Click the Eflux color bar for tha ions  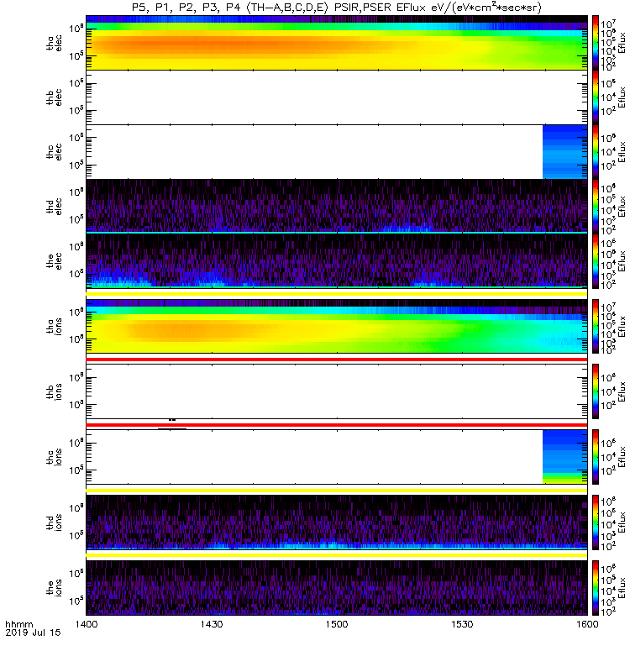click(x=596, y=326)
